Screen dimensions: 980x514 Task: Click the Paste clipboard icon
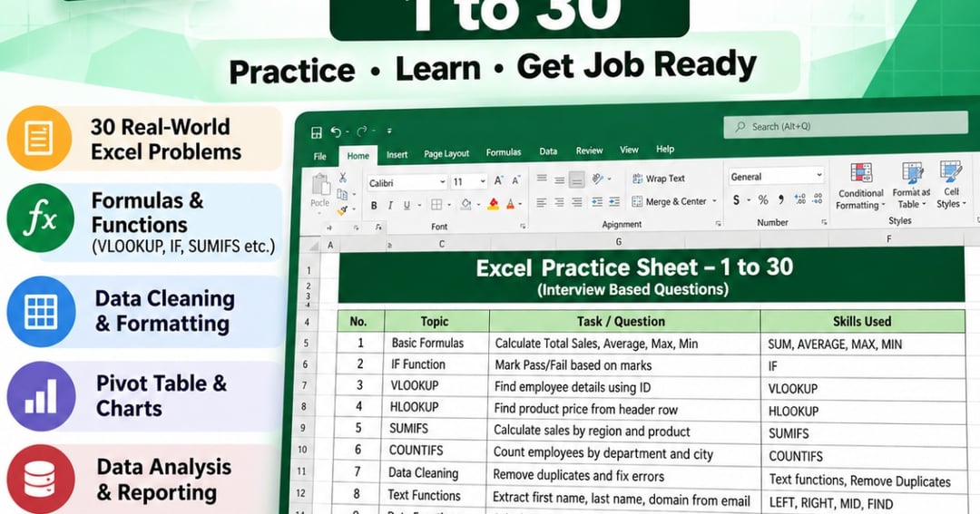coord(320,185)
